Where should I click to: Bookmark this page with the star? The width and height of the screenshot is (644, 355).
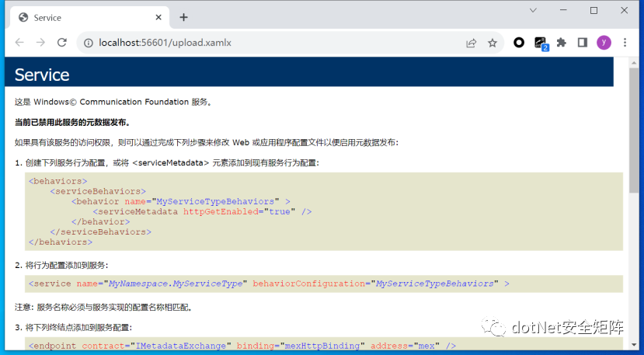click(x=492, y=43)
